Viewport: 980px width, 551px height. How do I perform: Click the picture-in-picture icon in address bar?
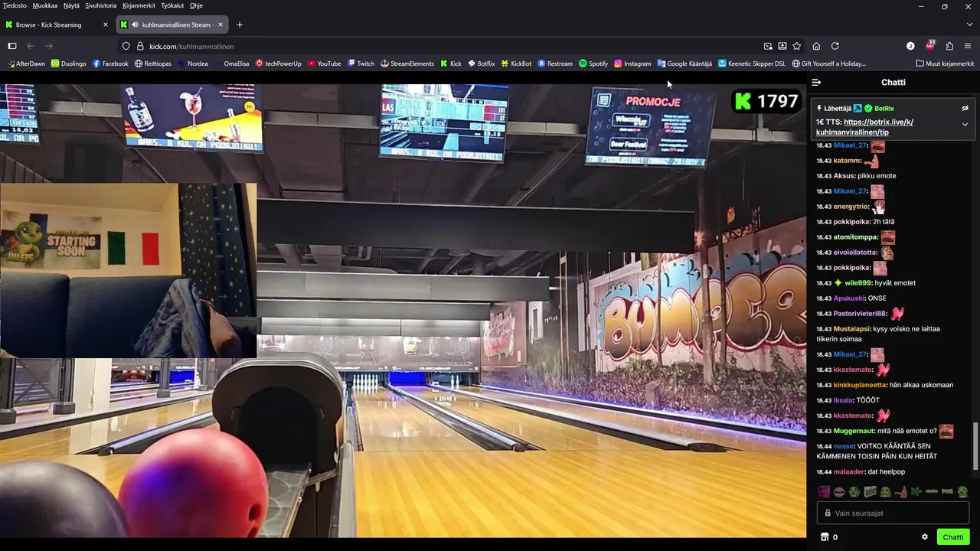click(768, 46)
